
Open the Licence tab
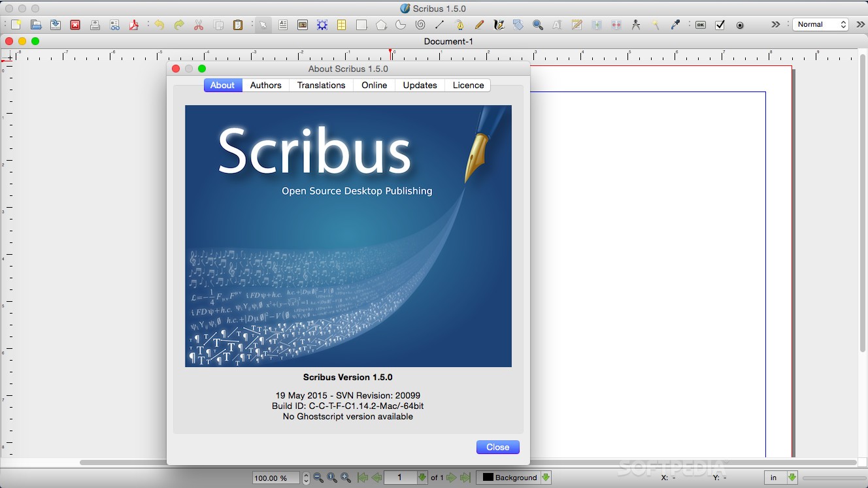click(x=468, y=85)
